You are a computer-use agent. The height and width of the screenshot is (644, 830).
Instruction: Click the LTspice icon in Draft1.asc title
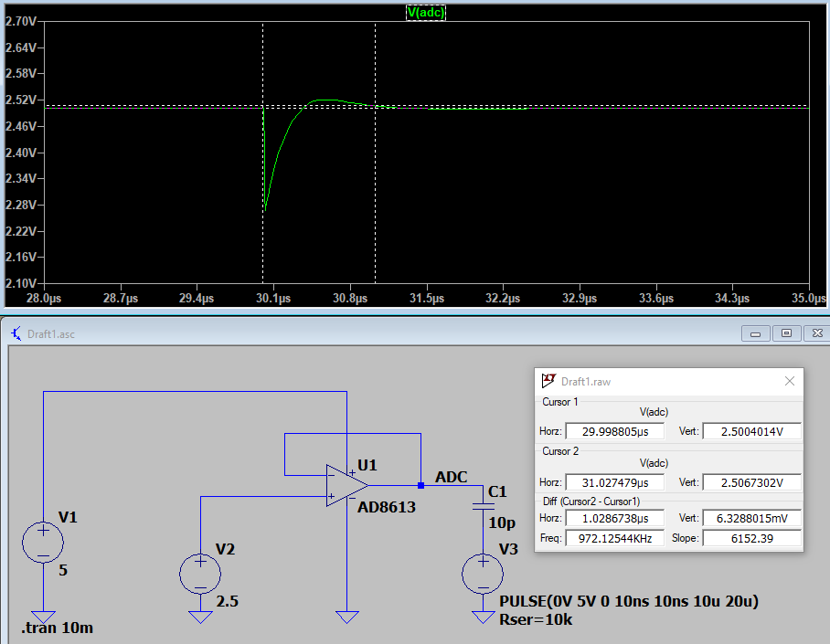(x=16, y=334)
